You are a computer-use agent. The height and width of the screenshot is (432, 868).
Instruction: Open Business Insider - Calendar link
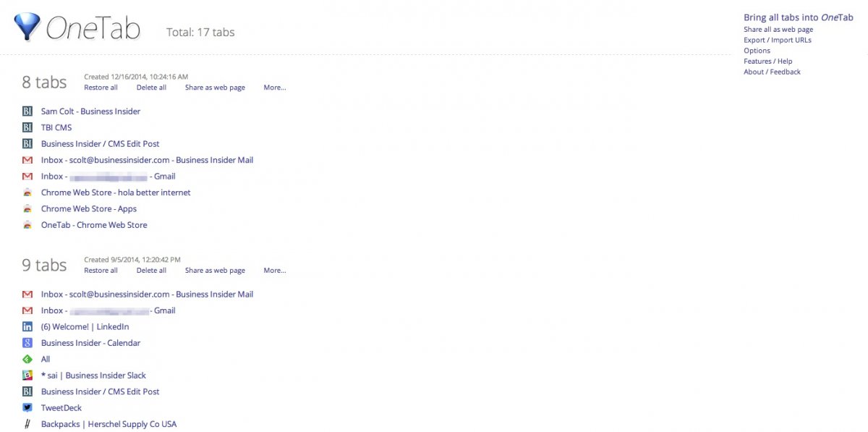click(90, 343)
